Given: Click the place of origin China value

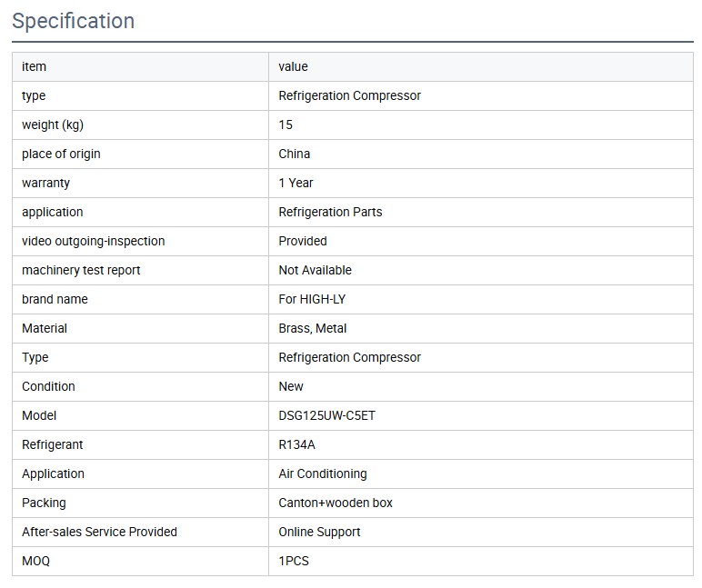Looking at the screenshot, I should pyautogui.click(x=294, y=154).
